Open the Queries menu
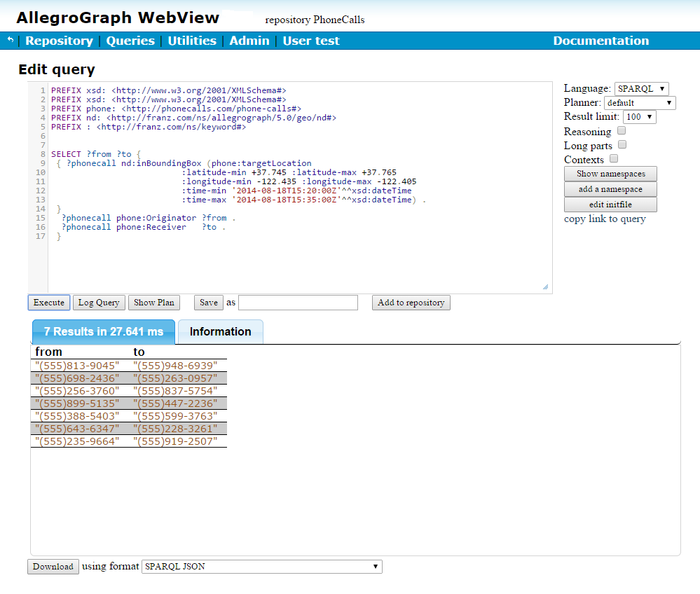The image size is (700, 594). coord(130,41)
